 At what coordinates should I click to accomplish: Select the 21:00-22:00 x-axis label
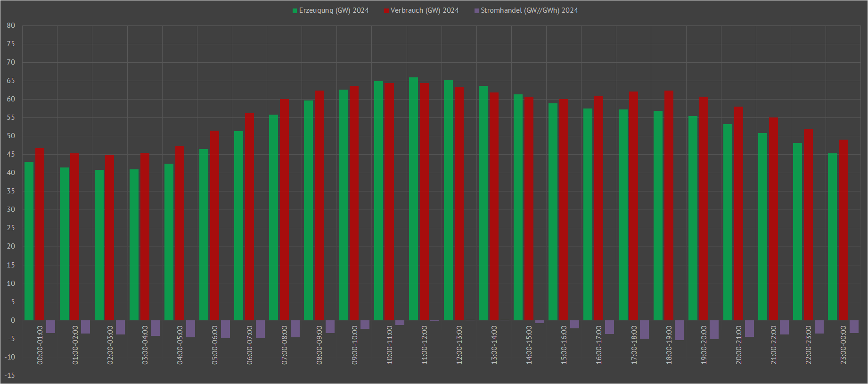(774, 345)
